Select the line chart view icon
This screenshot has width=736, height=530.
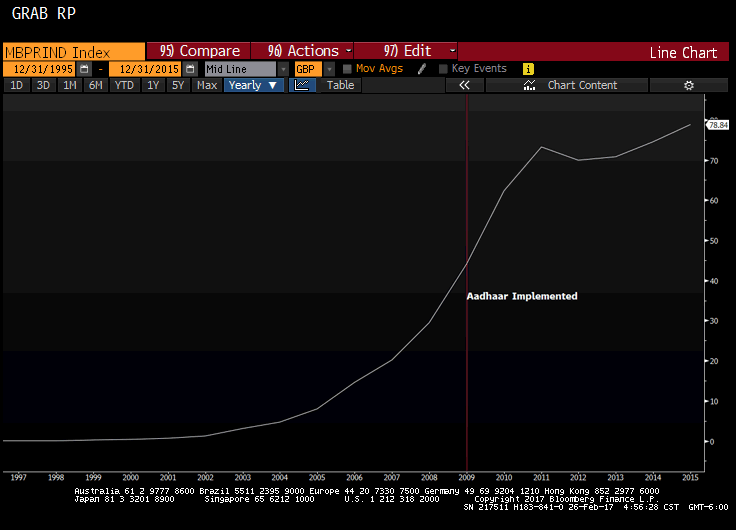[302, 85]
